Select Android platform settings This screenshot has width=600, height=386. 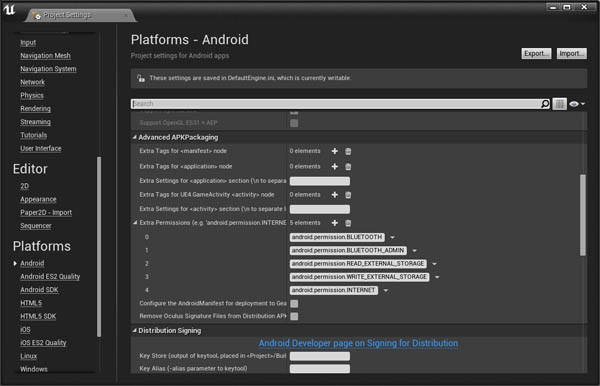(32, 263)
